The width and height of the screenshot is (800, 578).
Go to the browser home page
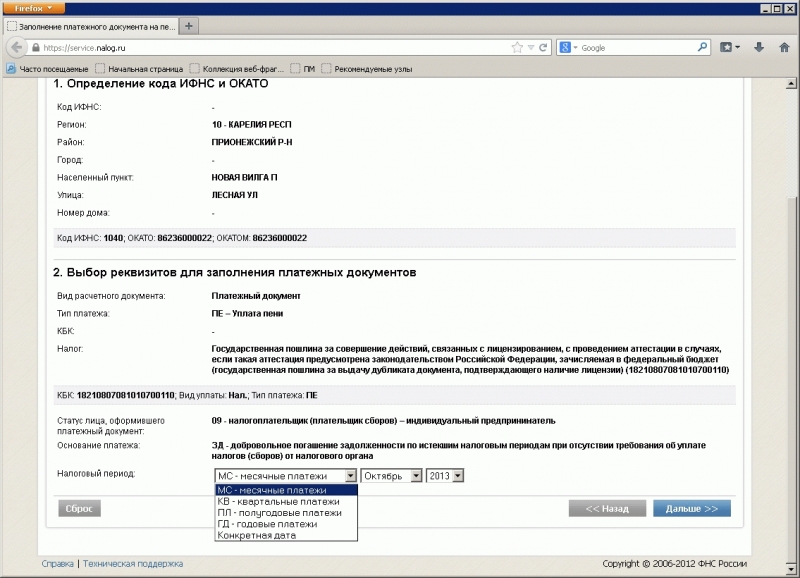[x=786, y=46]
